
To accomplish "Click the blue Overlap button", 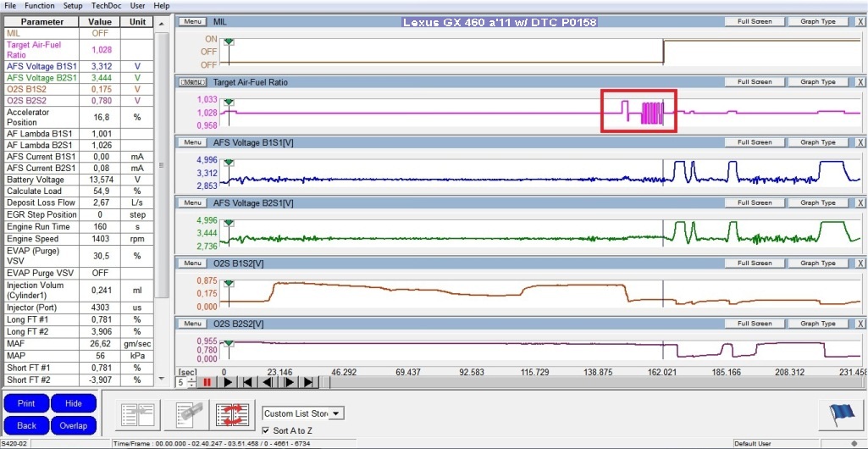I will [73, 425].
